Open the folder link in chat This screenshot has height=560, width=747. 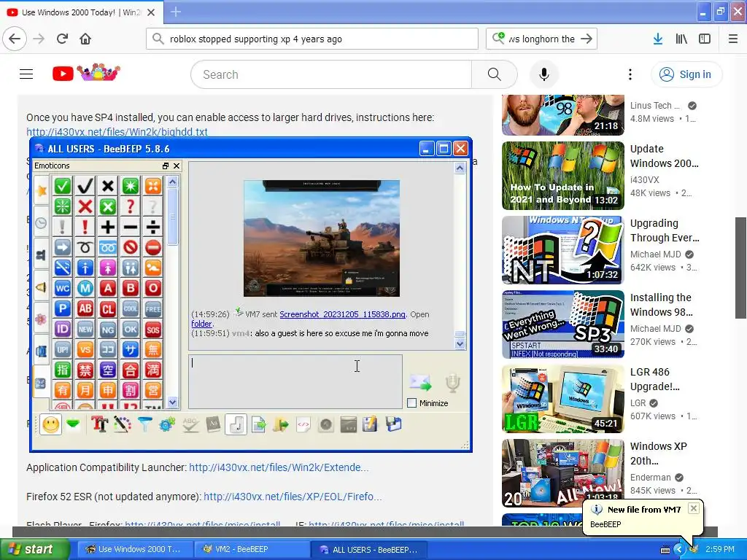(201, 324)
